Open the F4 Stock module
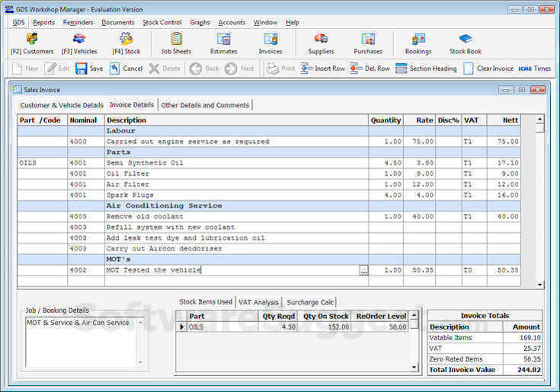 click(126, 43)
